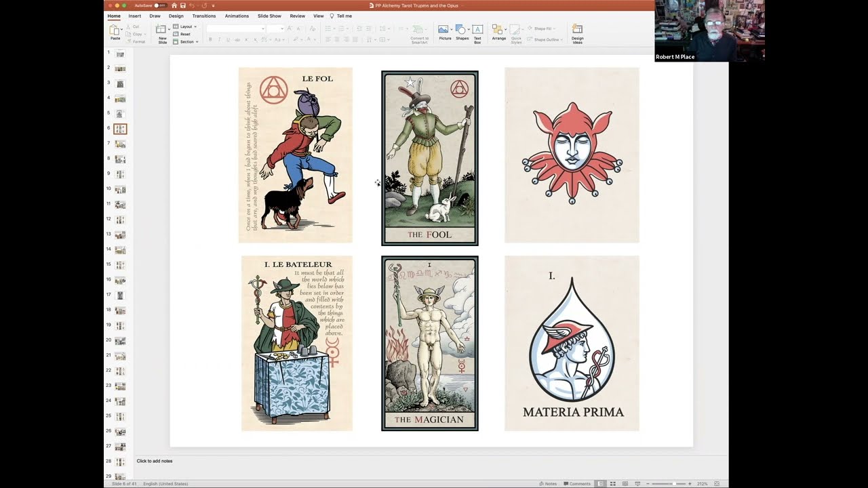The height and width of the screenshot is (488, 868).
Task: Expand the Paste options arrow
Action: (x=121, y=30)
